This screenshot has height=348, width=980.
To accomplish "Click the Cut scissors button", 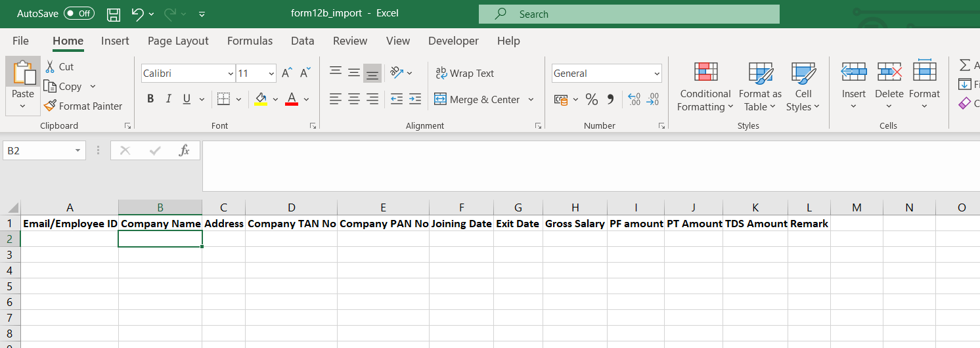I will 59,66.
